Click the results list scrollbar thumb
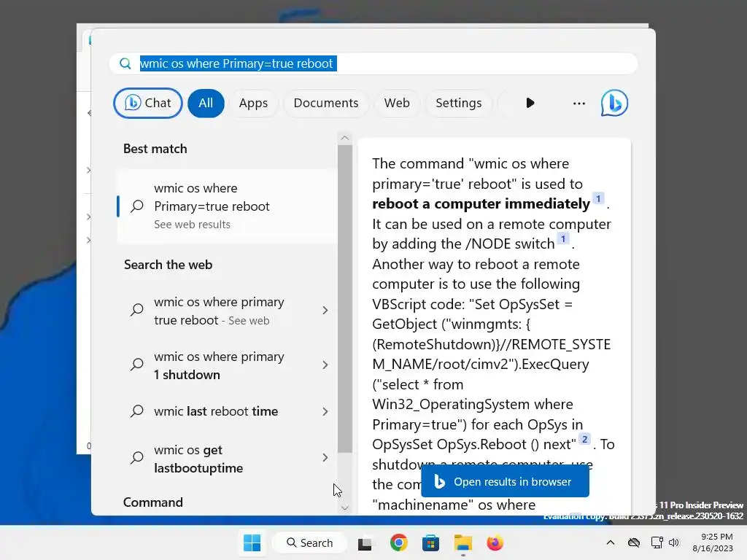This screenshot has width=747, height=560. coord(345,299)
